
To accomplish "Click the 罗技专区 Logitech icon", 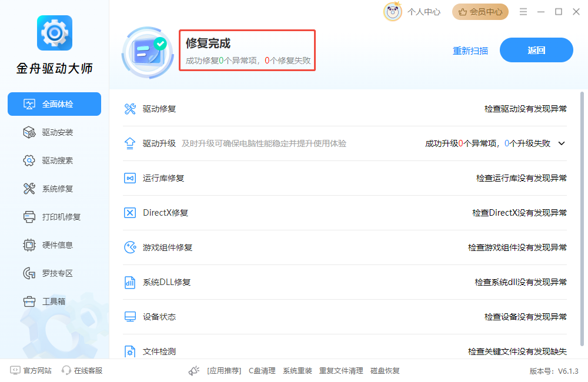I will (x=29, y=273).
